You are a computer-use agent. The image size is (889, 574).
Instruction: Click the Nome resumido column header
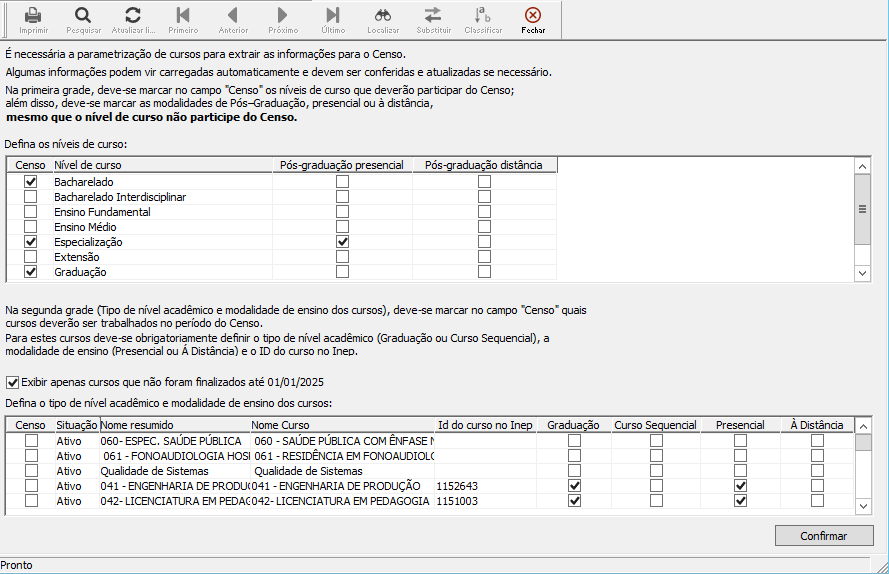(x=175, y=425)
